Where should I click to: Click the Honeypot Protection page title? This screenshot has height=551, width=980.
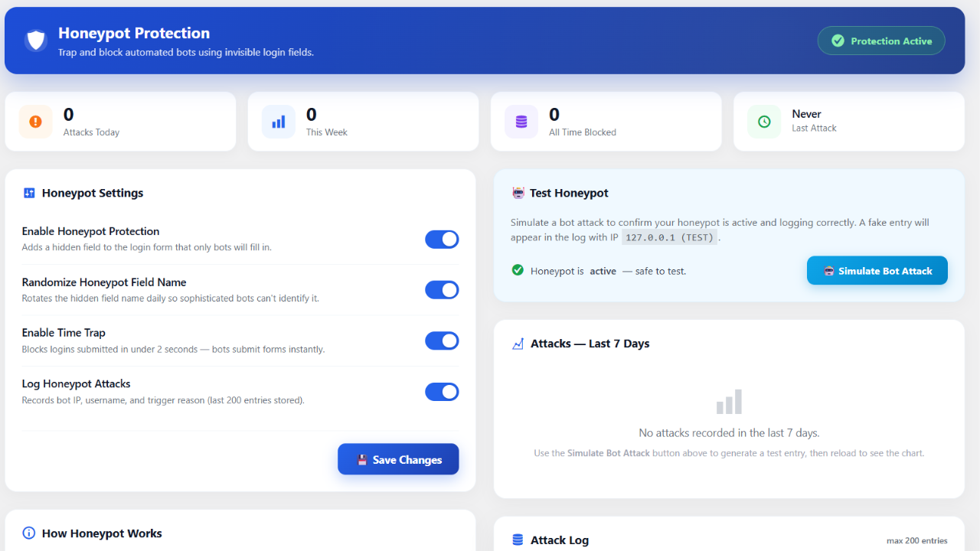click(x=134, y=33)
